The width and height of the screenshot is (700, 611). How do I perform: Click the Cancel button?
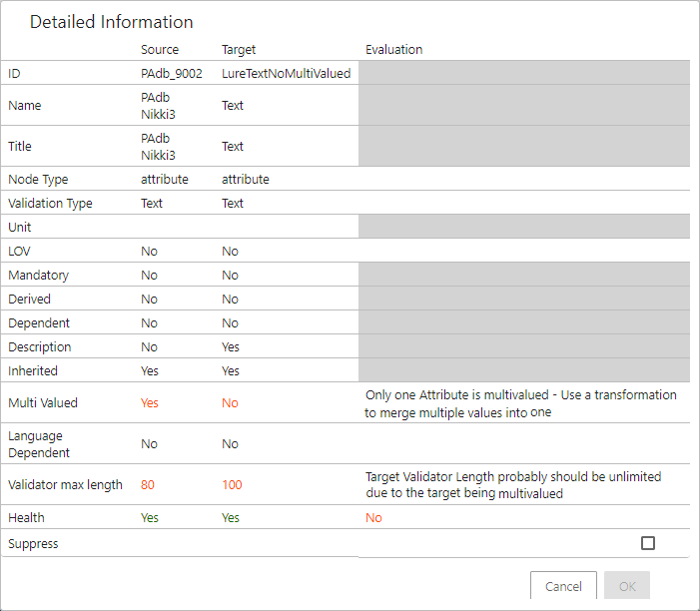563,586
